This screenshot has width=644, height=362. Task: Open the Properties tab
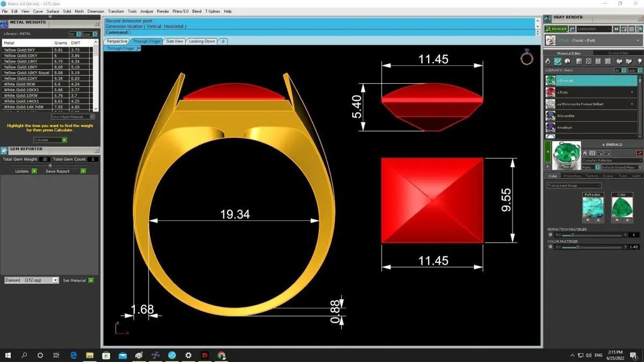572,176
